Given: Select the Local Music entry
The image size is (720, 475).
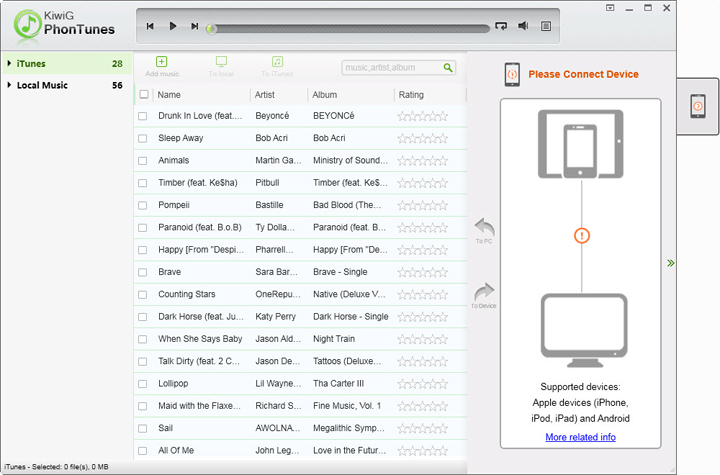Looking at the screenshot, I should coord(67,85).
